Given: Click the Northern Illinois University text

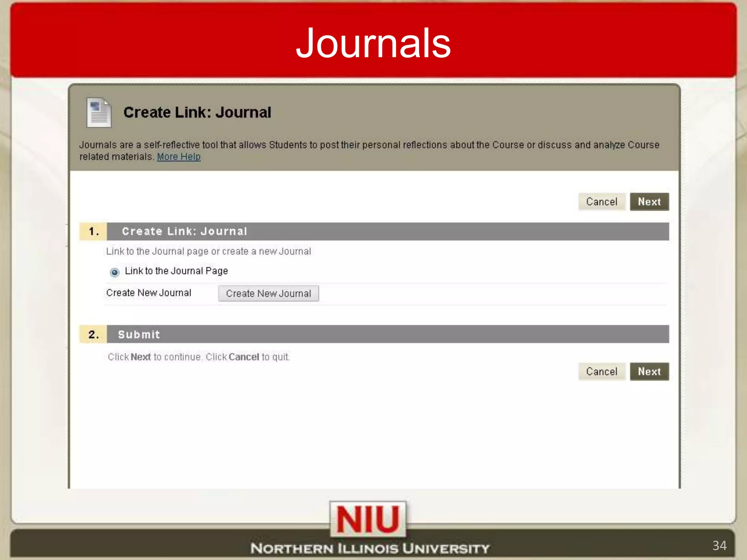Looking at the screenshot, I should click(x=370, y=548).
